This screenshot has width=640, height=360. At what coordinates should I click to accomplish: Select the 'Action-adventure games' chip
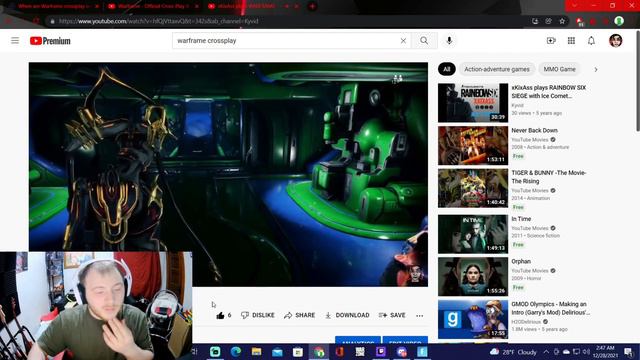coord(497,69)
